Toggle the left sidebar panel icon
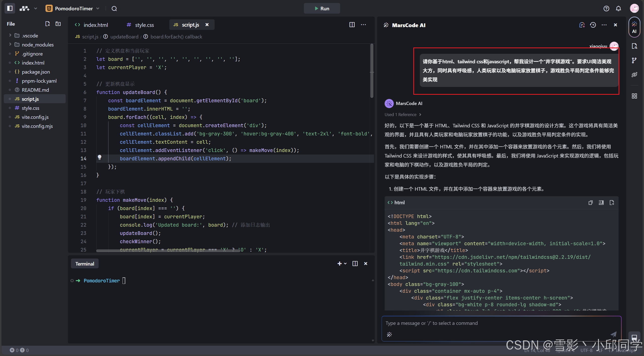The height and width of the screenshot is (356, 644). coord(10,8)
